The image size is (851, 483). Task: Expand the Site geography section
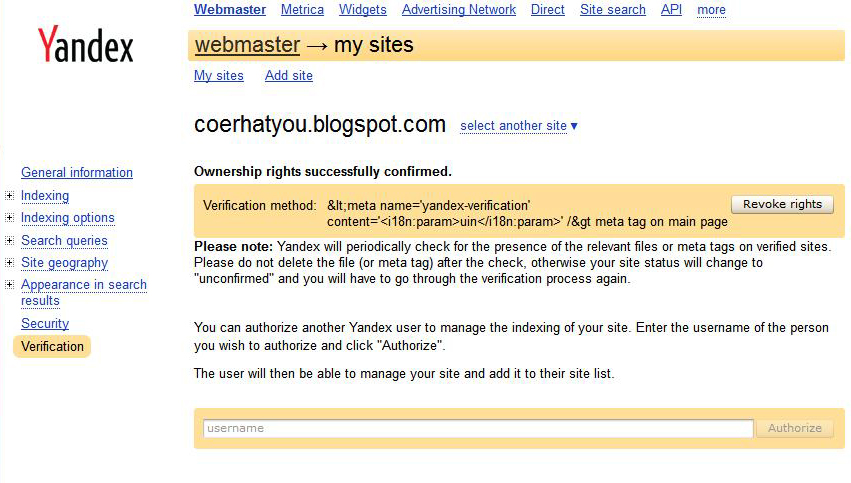pos(10,263)
